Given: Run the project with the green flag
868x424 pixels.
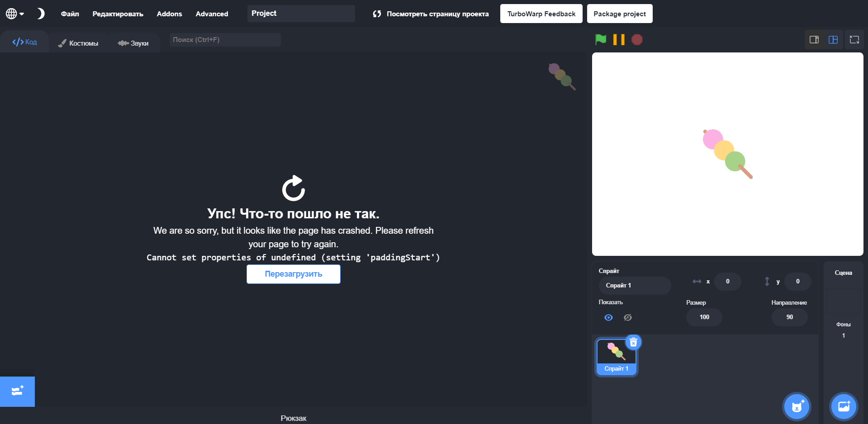Looking at the screenshot, I should pyautogui.click(x=600, y=40).
